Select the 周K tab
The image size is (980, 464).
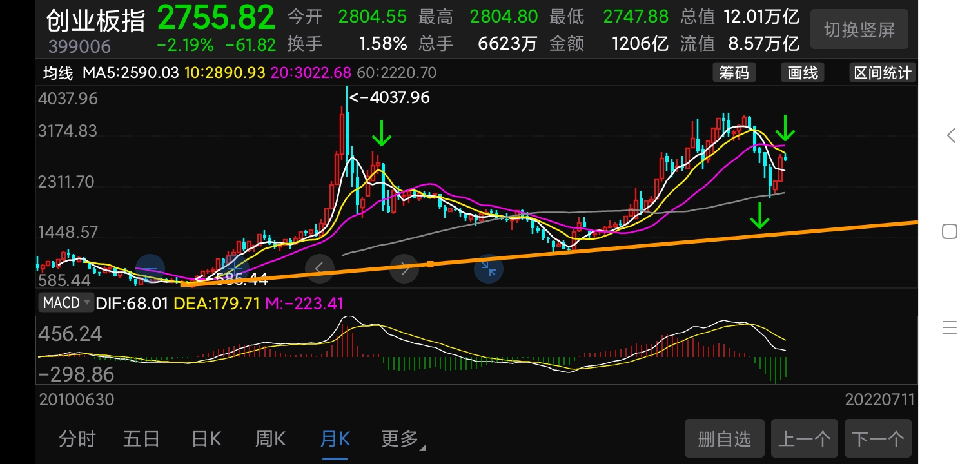(x=271, y=440)
